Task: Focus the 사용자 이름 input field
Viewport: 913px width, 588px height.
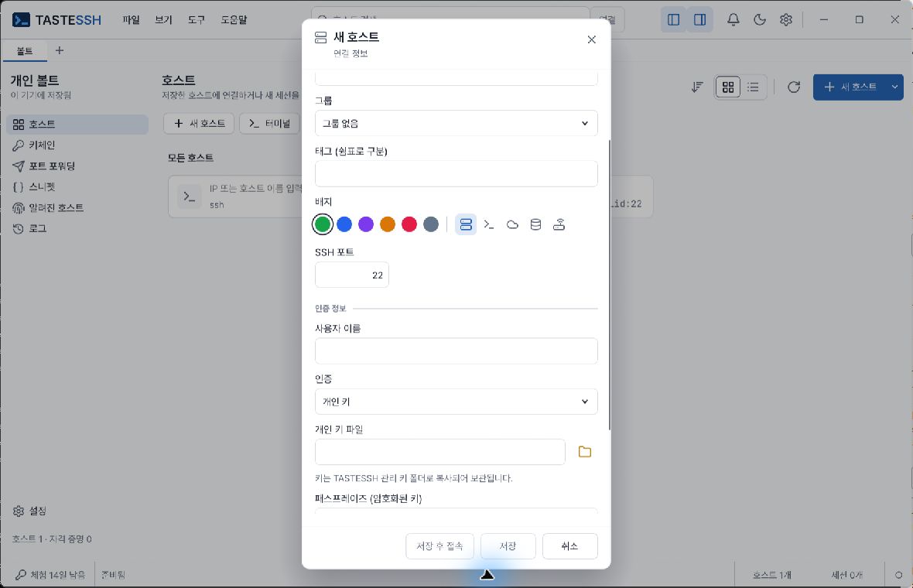Action: pos(456,350)
